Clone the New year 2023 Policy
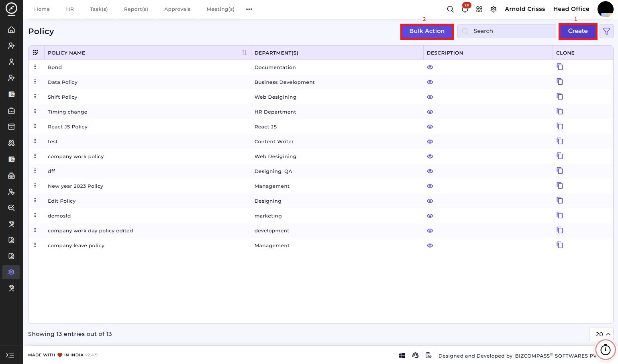618x364 pixels. tap(560, 185)
